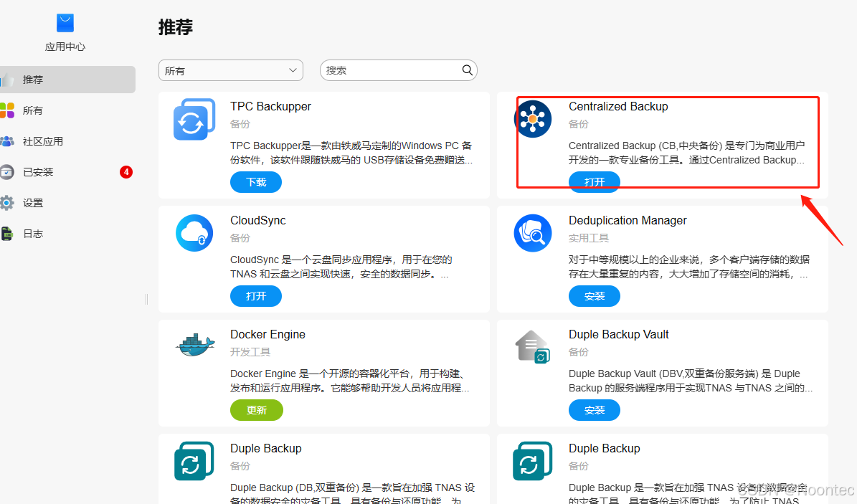Click the Docker Engine whale icon

[195, 346]
